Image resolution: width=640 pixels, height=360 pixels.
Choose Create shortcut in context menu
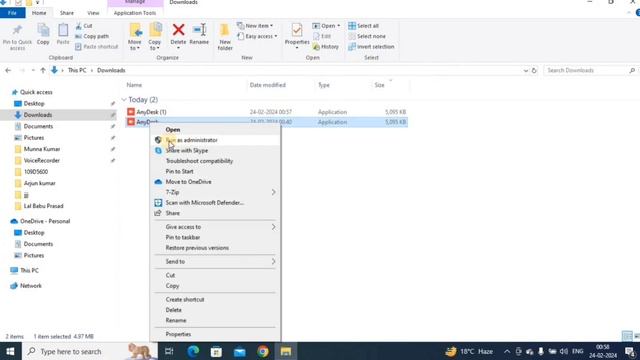point(216,300)
